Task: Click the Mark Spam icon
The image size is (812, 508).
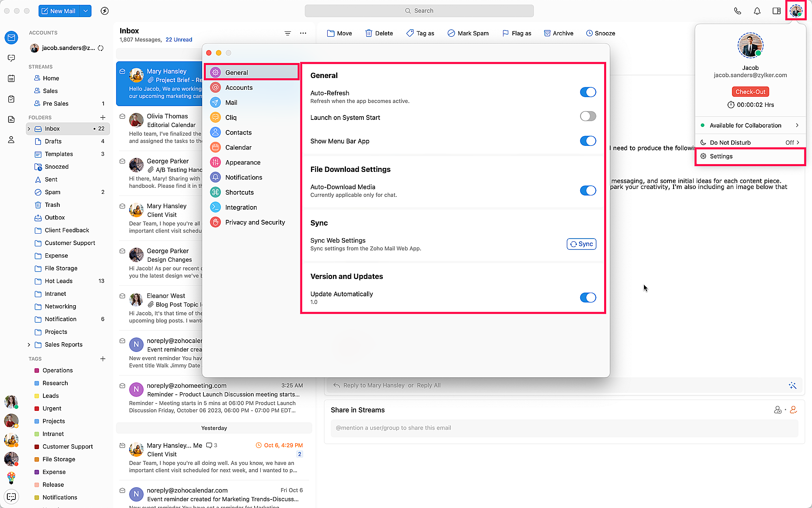Action: (451, 33)
